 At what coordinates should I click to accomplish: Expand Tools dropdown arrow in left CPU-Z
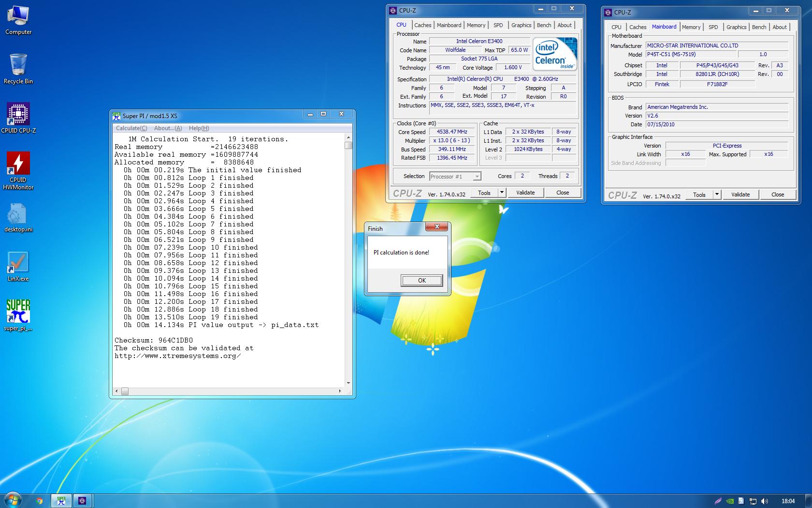pyautogui.click(x=502, y=193)
